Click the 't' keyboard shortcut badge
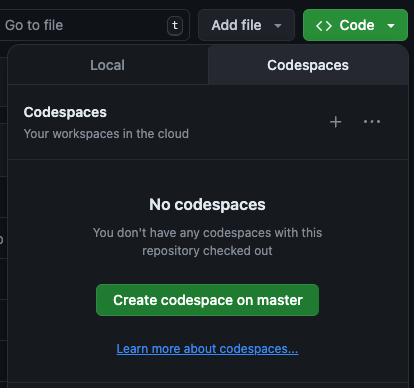The image size is (414, 388). click(175, 25)
